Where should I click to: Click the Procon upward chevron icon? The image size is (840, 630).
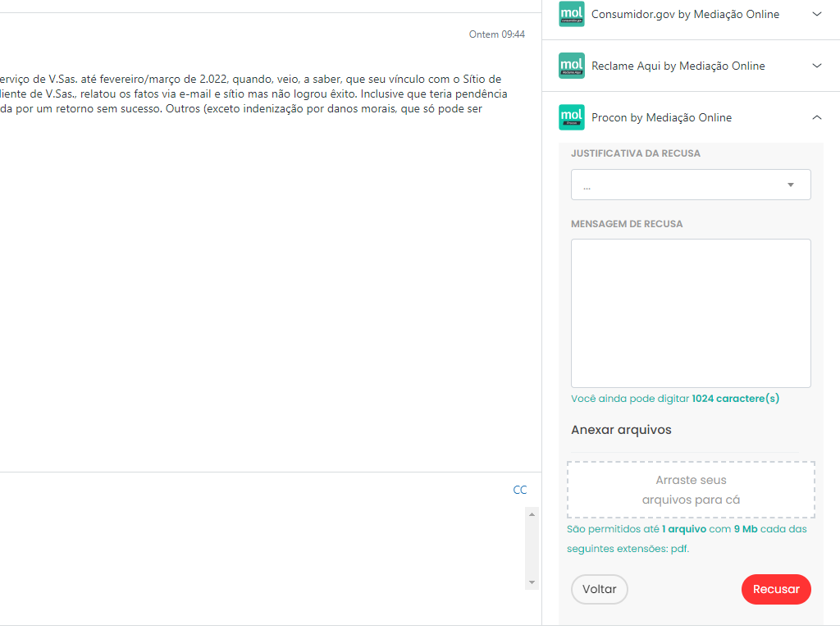tap(817, 116)
